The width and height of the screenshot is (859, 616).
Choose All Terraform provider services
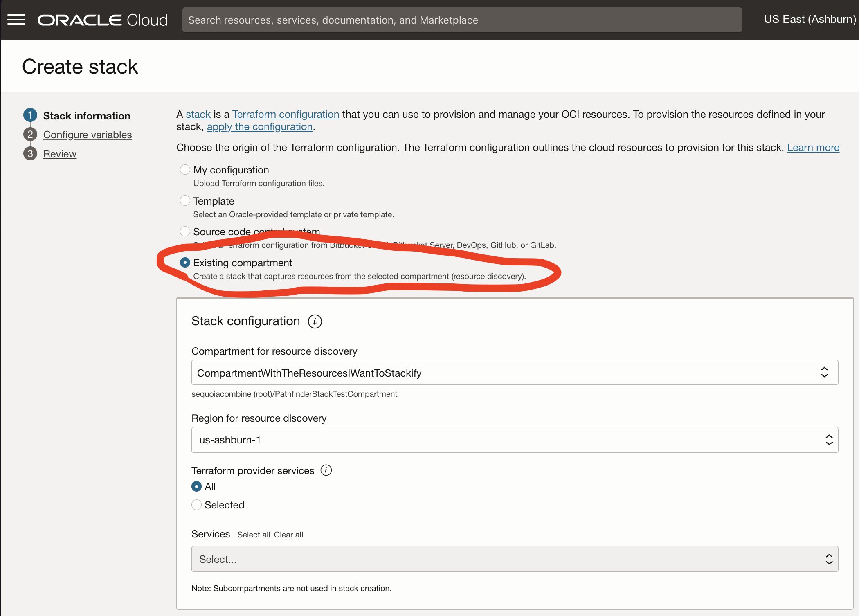[196, 486]
